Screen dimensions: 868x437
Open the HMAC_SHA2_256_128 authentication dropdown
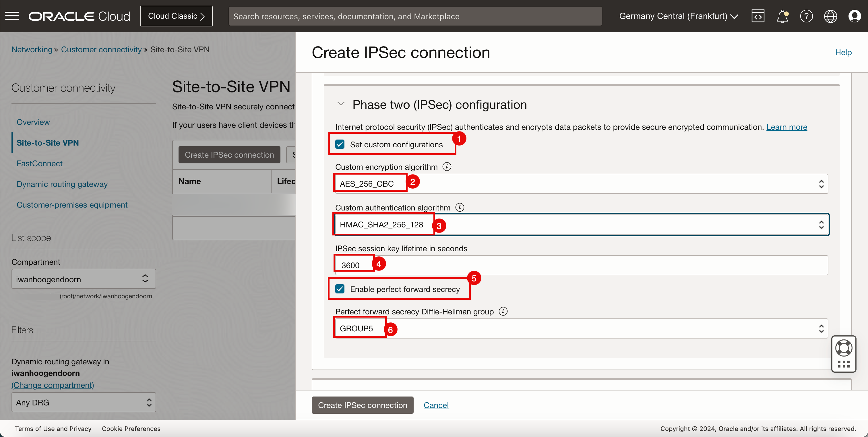click(x=581, y=225)
